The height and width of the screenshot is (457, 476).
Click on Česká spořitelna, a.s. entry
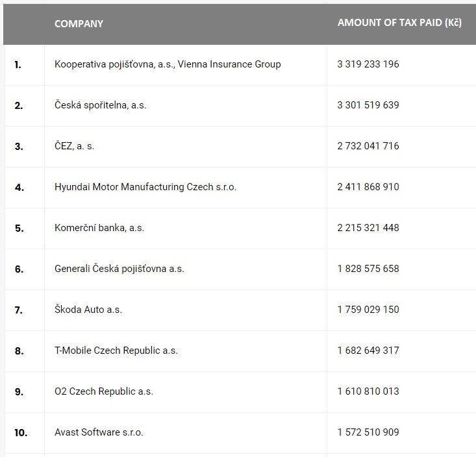100,105
